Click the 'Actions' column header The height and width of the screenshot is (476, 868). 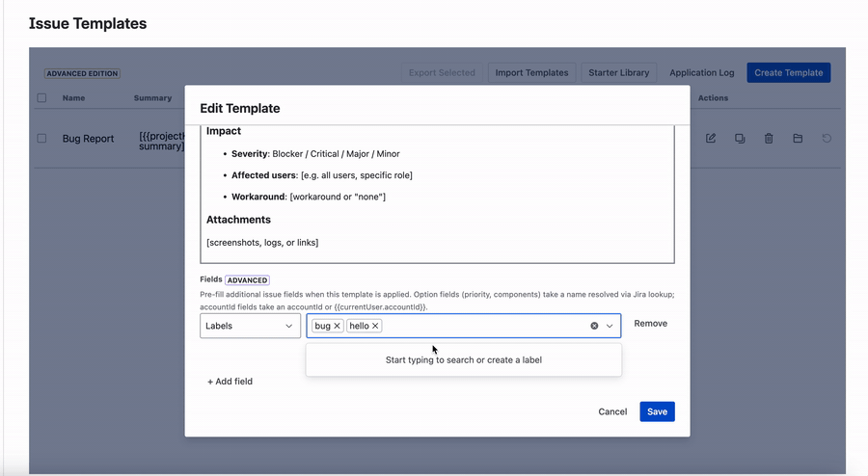click(713, 98)
